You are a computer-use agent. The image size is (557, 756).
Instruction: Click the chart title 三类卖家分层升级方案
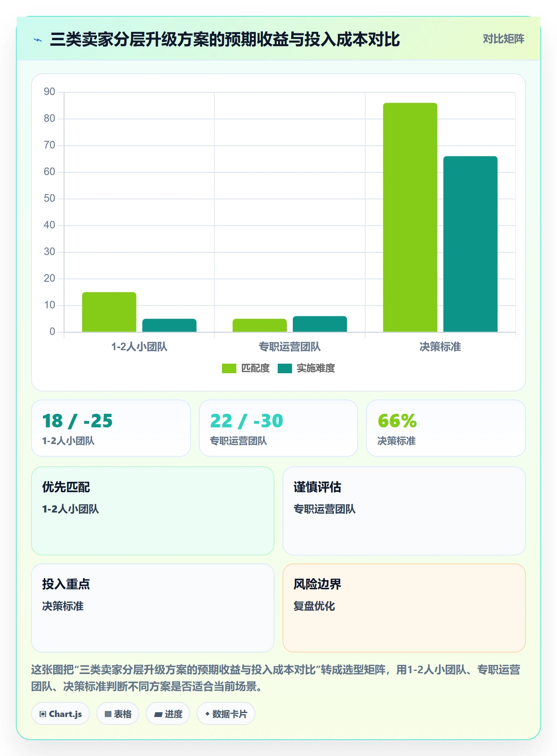(x=225, y=39)
